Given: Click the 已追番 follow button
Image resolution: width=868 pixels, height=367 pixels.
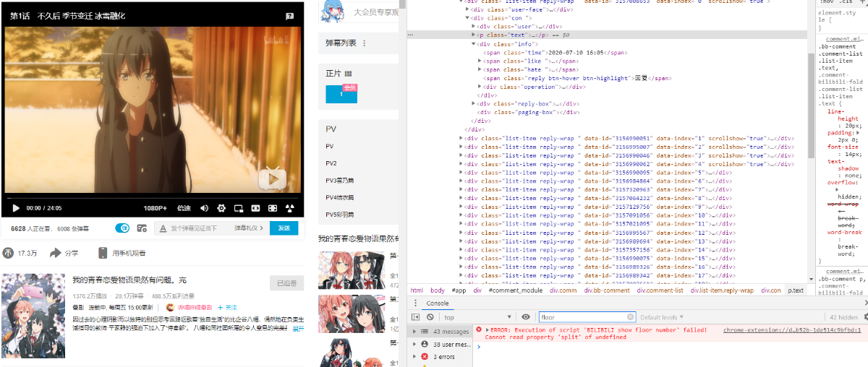Looking at the screenshot, I should pyautogui.click(x=286, y=283).
